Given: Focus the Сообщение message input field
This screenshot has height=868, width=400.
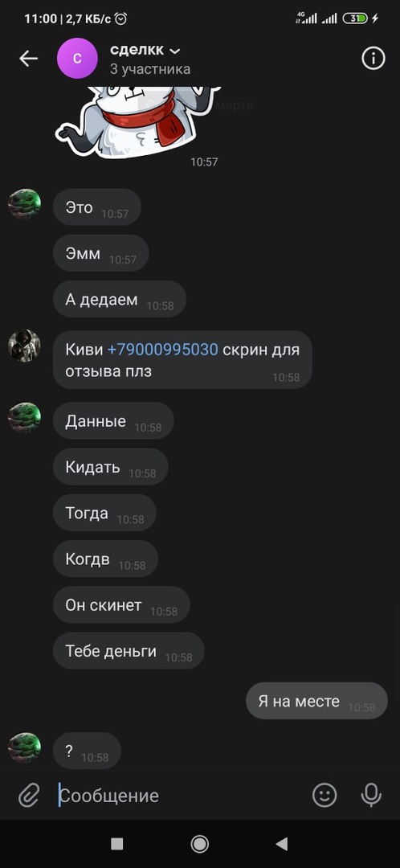Looking at the screenshot, I should (180, 796).
